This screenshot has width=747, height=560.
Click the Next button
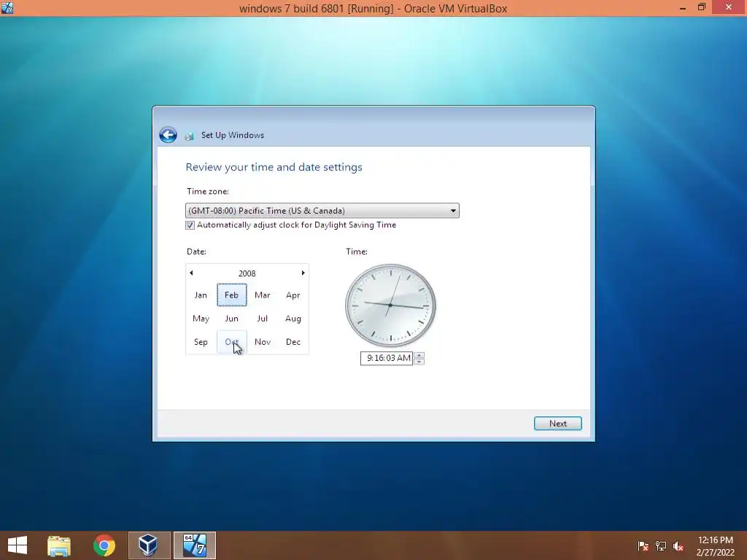558,424
